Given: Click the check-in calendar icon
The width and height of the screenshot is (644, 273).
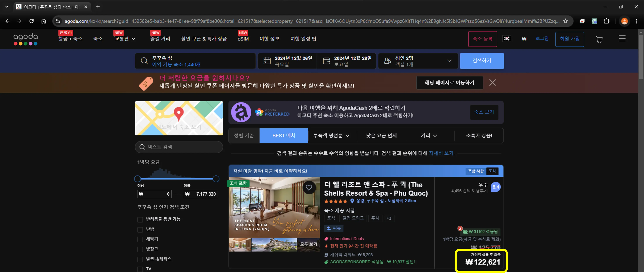Looking at the screenshot, I should pyautogui.click(x=267, y=61).
